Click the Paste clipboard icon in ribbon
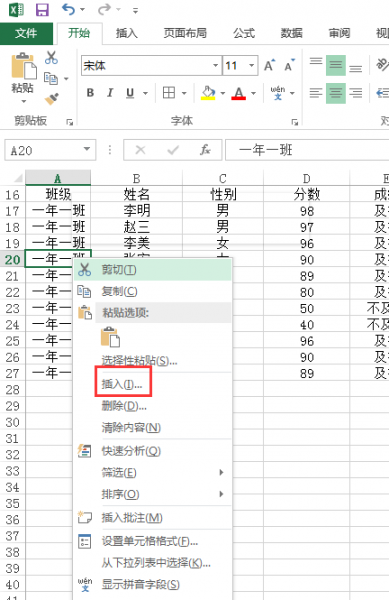Screen dimensions: 389x600 click(x=23, y=66)
